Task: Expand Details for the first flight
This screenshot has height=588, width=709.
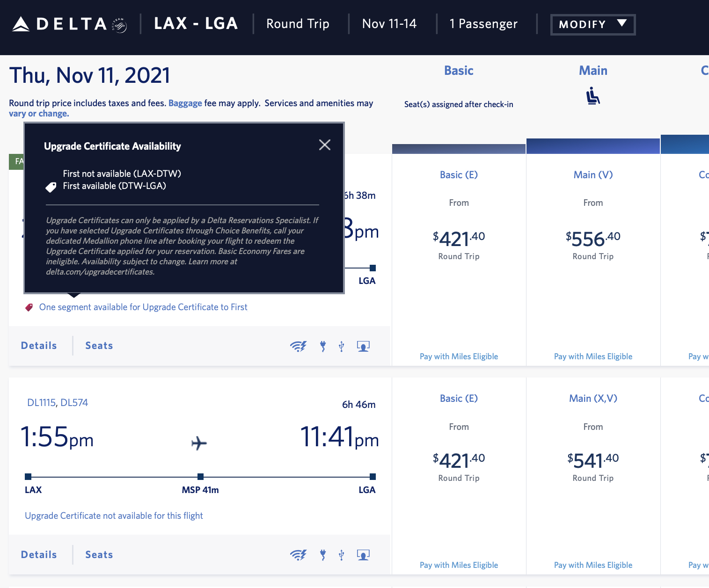Action: (38, 346)
